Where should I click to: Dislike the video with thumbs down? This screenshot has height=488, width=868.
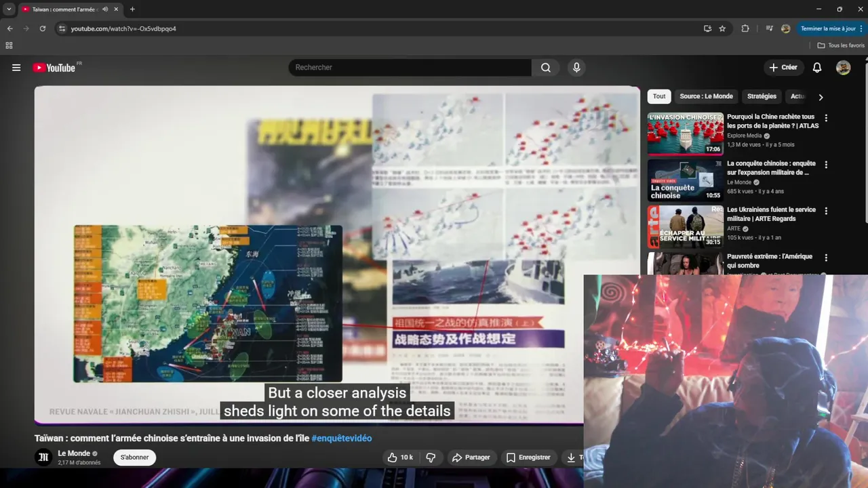(x=431, y=457)
